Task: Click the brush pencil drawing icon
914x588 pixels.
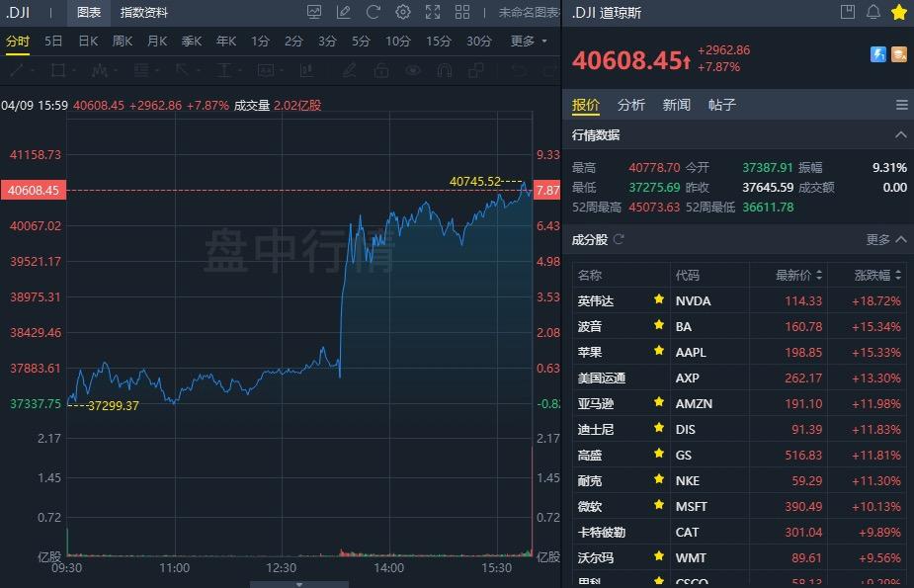Action: tap(349, 70)
